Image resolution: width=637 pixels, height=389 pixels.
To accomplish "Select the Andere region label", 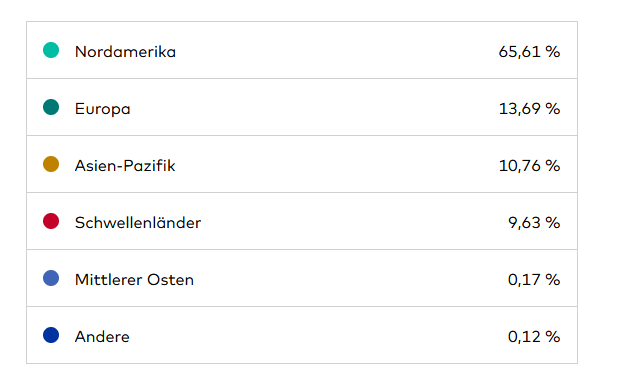I will [102, 337].
